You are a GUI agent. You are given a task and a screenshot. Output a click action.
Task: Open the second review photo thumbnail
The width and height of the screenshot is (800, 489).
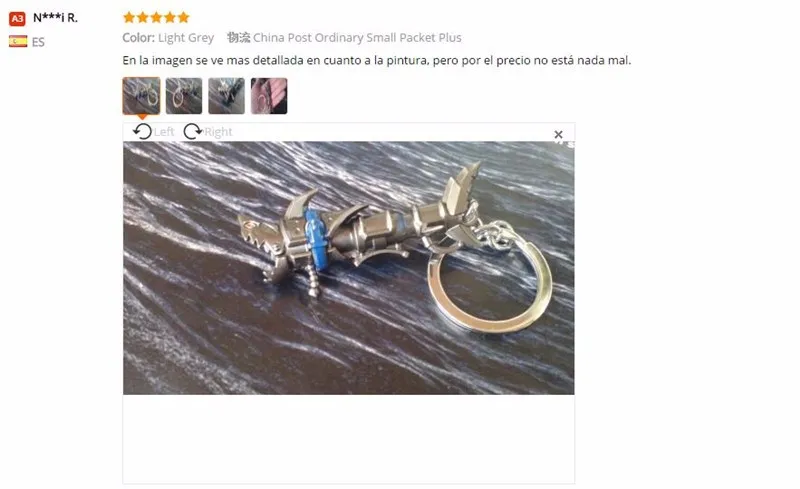click(184, 95)
